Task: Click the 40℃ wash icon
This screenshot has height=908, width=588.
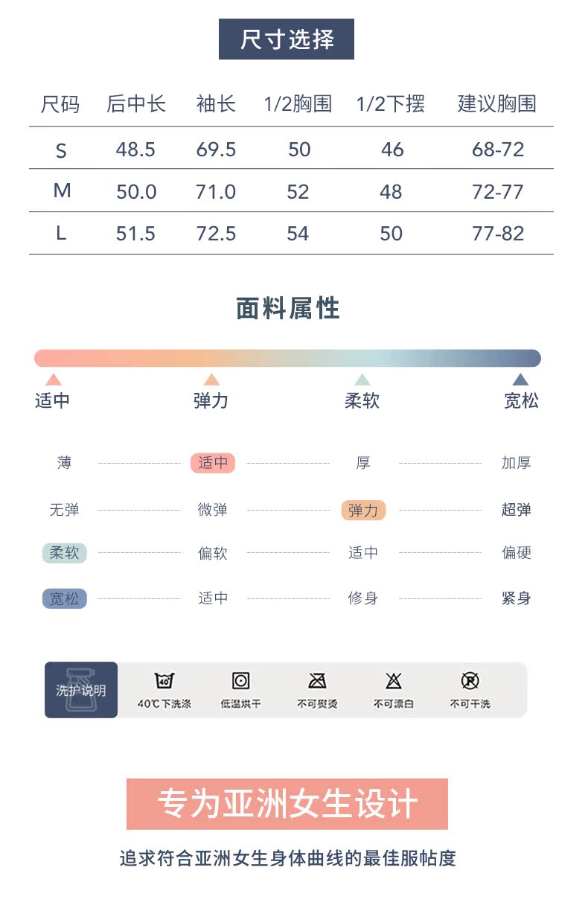Action: 164,680
